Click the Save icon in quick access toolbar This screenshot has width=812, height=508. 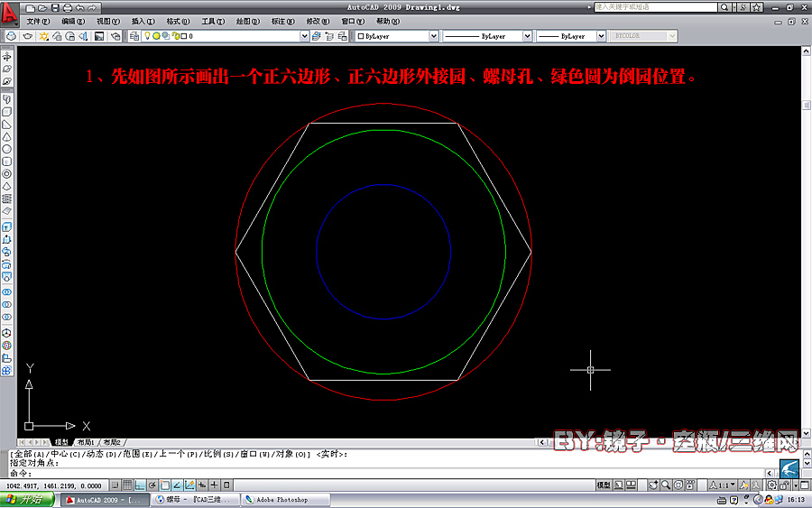tap(55, 8)
